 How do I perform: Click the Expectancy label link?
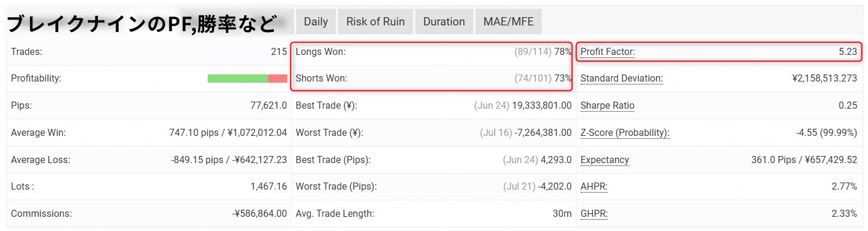(x=605, y=160)
